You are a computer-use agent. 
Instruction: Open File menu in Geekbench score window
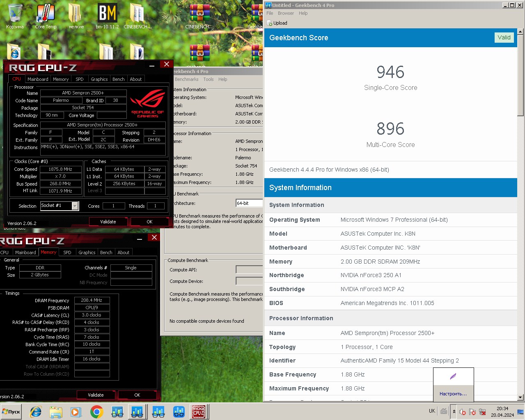(x=270, y=13)
